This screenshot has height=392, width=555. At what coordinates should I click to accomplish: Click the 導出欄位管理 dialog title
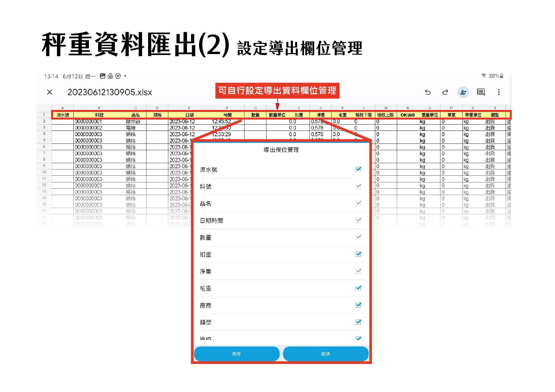(x=281, y=150)
